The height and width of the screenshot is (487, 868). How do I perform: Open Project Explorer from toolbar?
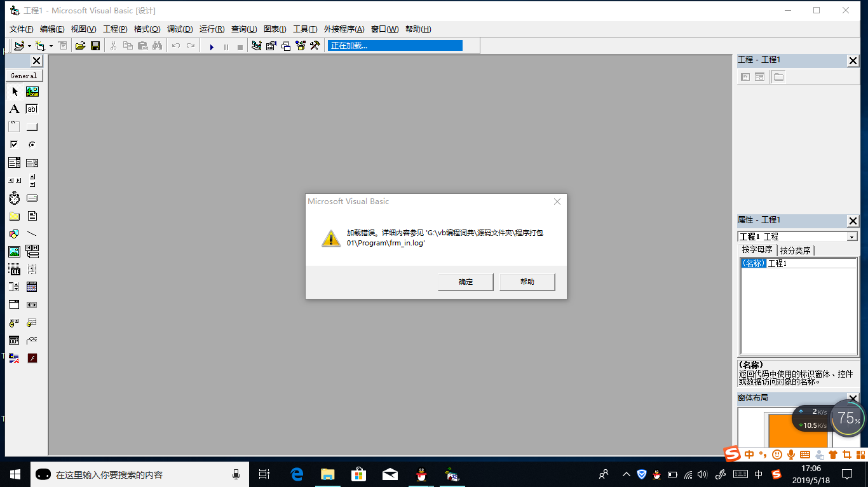(257, 46)
